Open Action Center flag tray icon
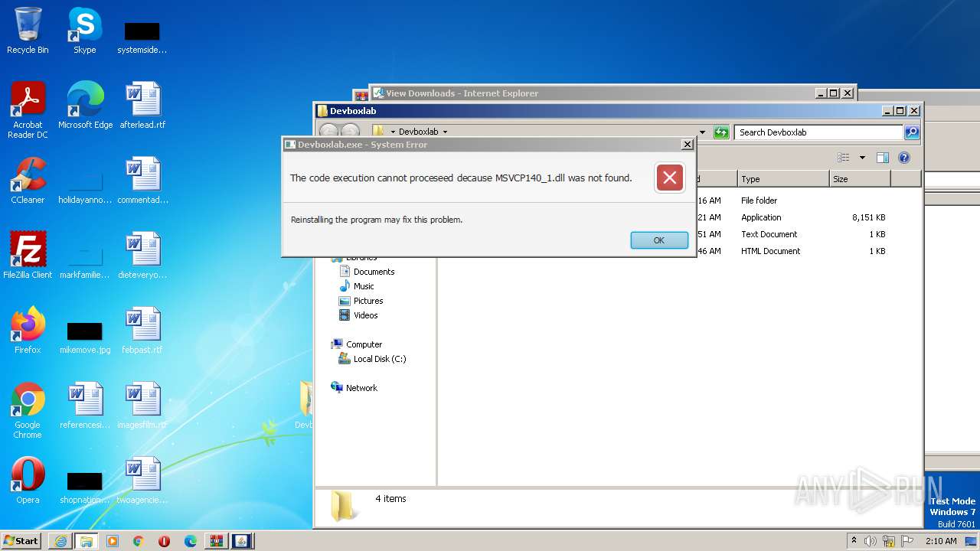The image size is (980, 551). (907, 541)
